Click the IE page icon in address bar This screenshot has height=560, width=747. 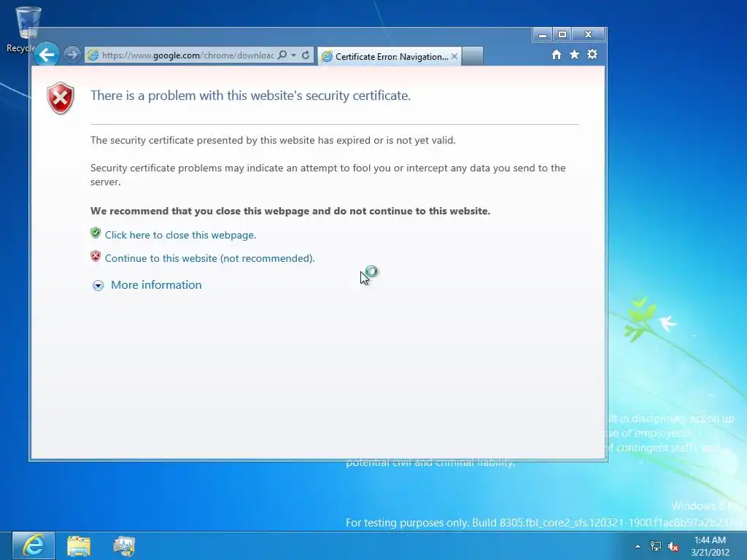93,55
